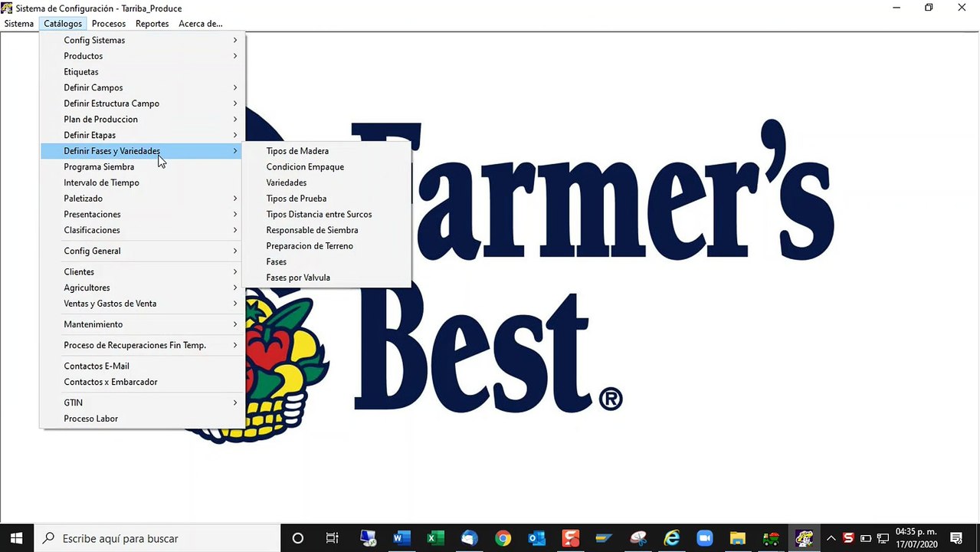Viewport: 980px width, 552px height.
Task: Select Etiquetas from the Catálogos menu
Action: 143,72
